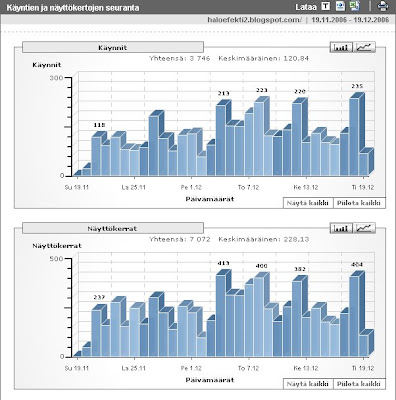Click Päivämäärät axis title under Käynnit chart
This screenshot has height=400, width=396.
click(210, 199)
